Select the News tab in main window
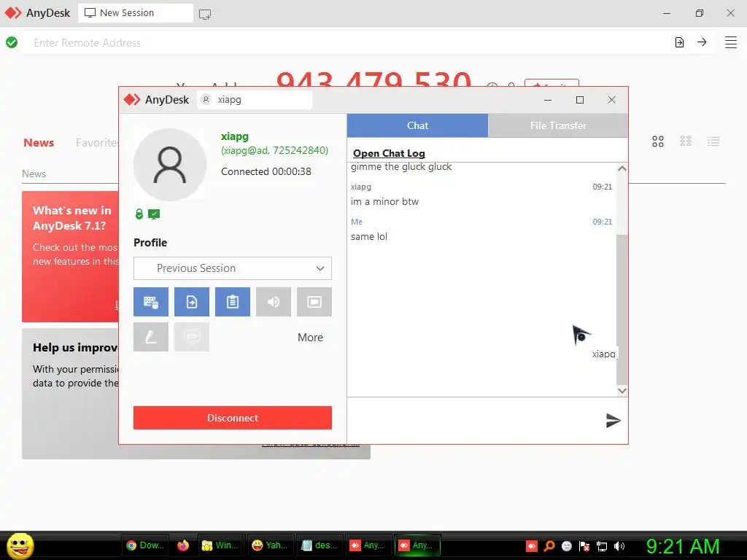 (x=39, y=142)
